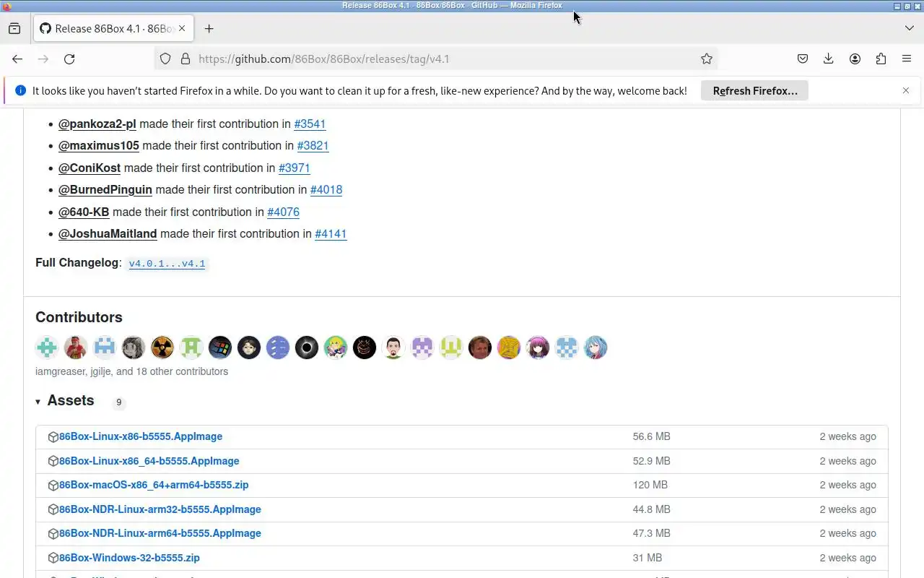This screenshot has width=924, height=578.
Task: Open the teal cross-pattern contributor avatar
Action: click(x=47, y=348)
